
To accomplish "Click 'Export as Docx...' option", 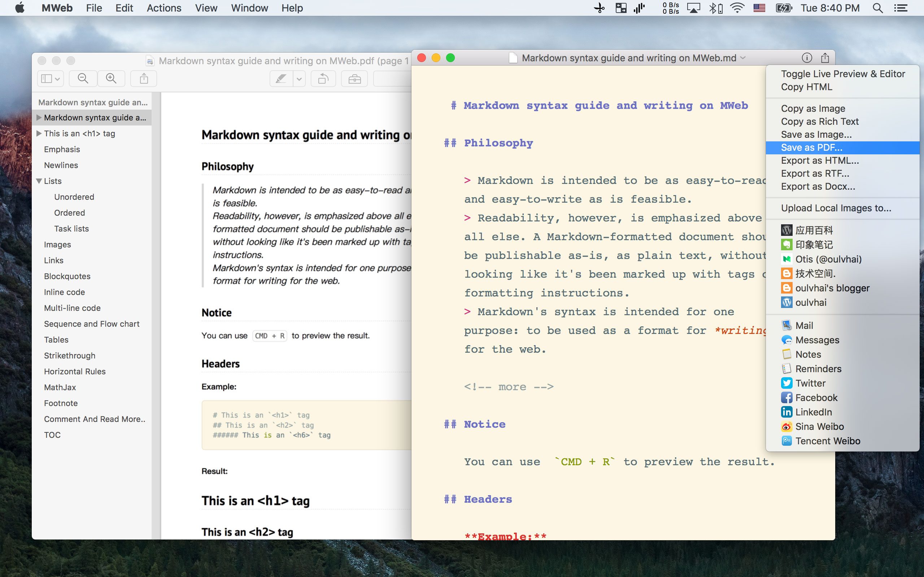I will (x=818, y=186).
